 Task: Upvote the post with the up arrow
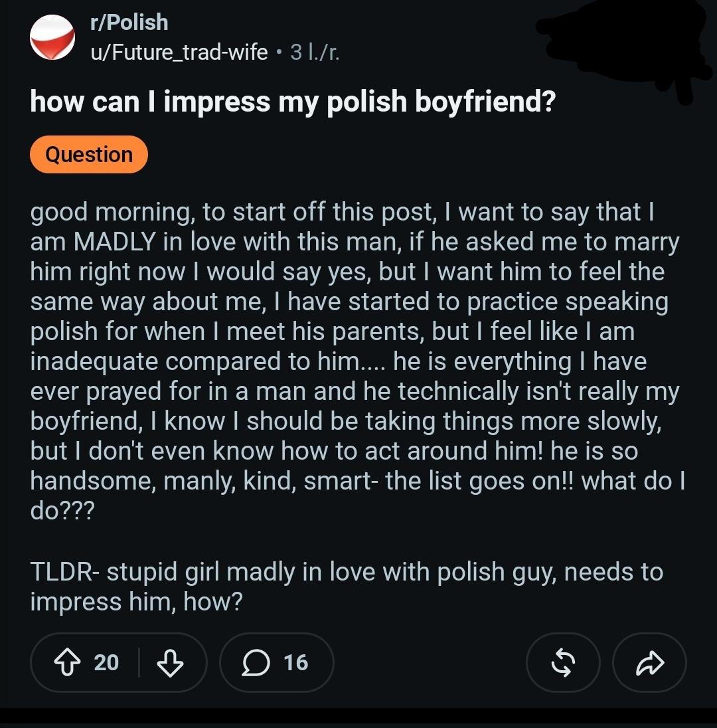(67, 662)
